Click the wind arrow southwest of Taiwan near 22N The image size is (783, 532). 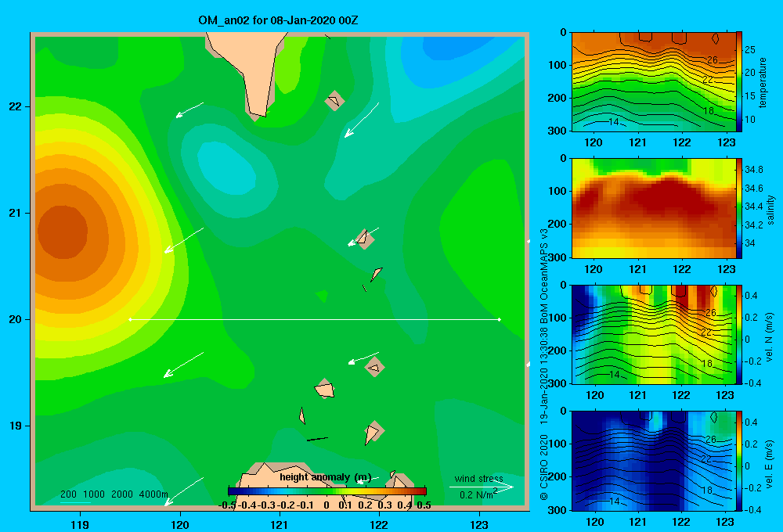pyautogui.click(x=189, y=110)
